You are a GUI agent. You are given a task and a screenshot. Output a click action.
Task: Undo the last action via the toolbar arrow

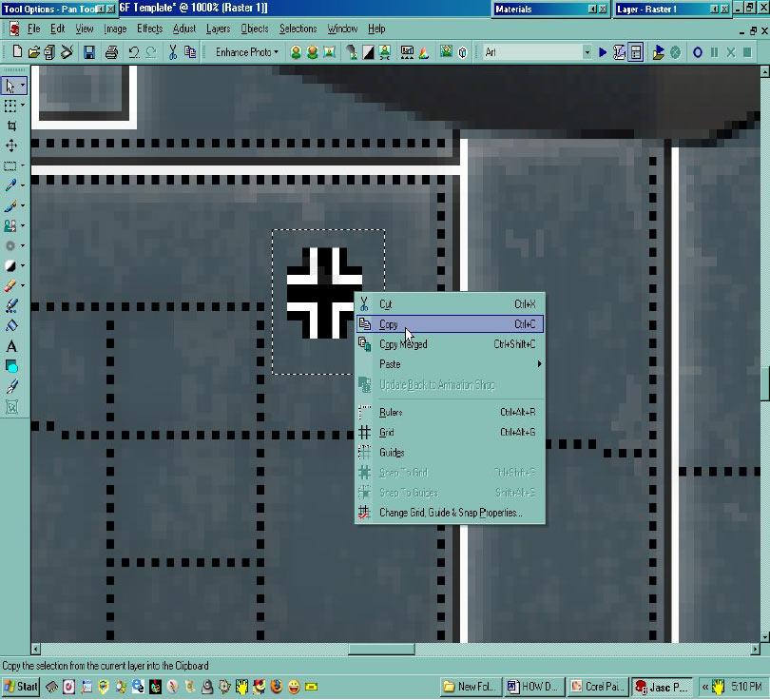click(x=134, y=52)
